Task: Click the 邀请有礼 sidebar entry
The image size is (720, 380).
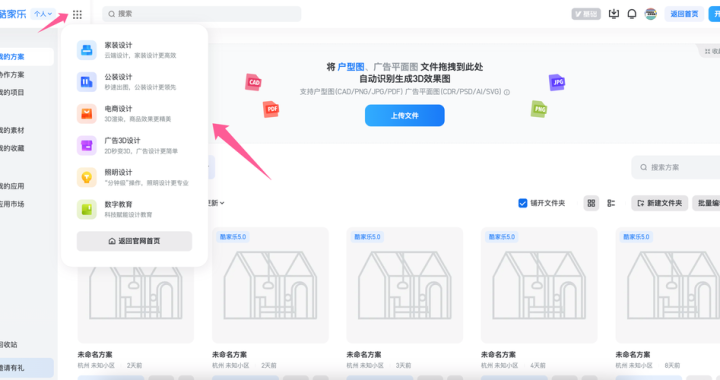Action: [27, 368]
